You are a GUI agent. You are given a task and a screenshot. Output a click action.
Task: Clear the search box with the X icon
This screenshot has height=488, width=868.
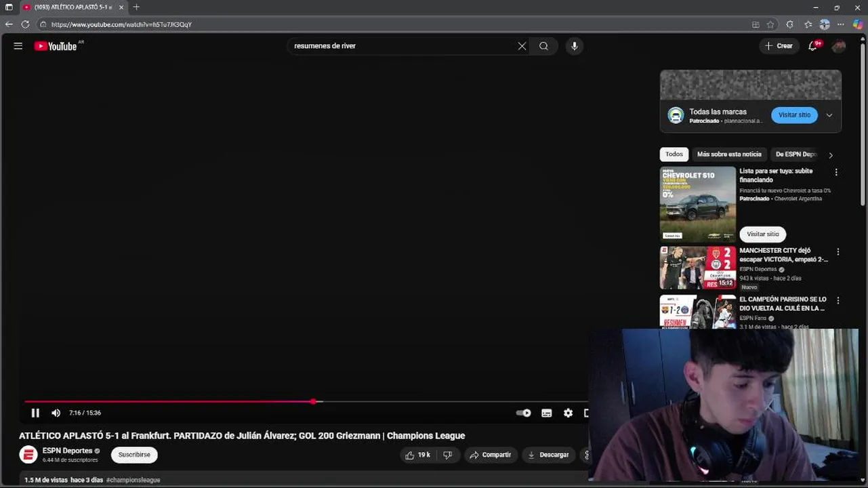pyautogui.click(x=522, y=46)
